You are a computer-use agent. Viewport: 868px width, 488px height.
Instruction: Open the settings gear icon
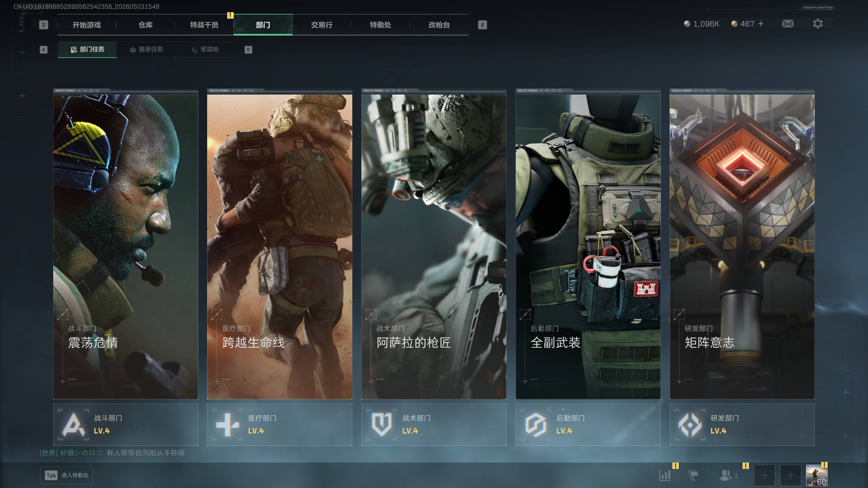(817, 24)
